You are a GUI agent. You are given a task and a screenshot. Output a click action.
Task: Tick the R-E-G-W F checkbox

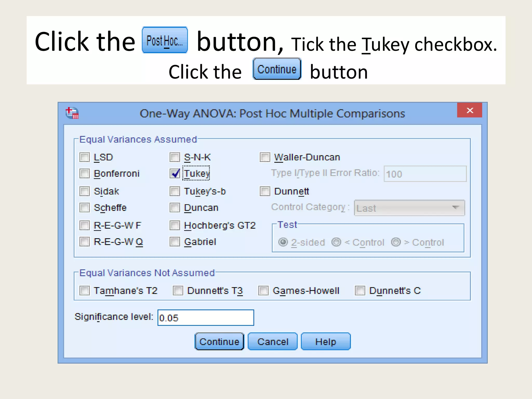point(84,225)
